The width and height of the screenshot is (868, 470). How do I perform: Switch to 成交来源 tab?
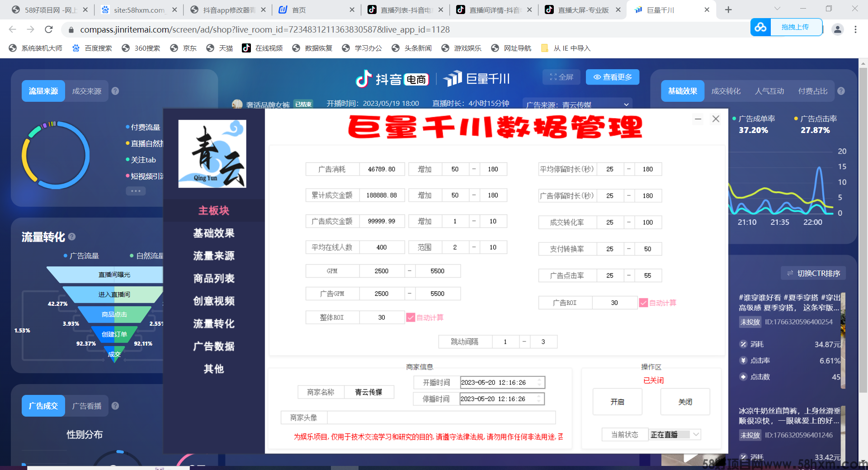pos(87,91)
